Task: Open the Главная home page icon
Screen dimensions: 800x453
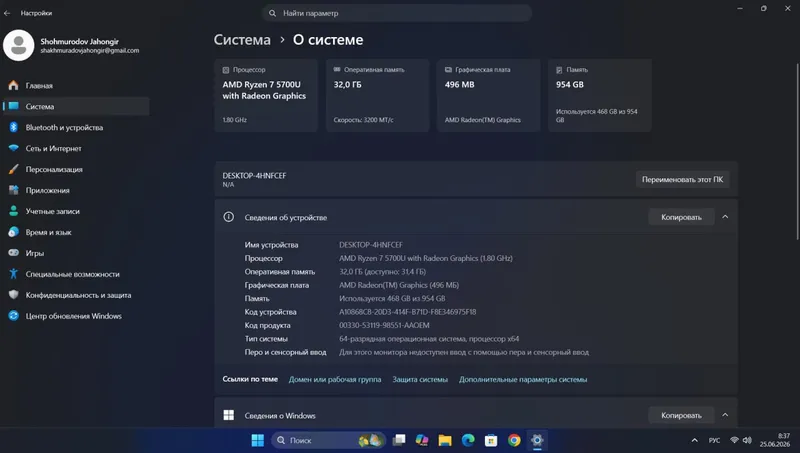Action: pos(14,85)
